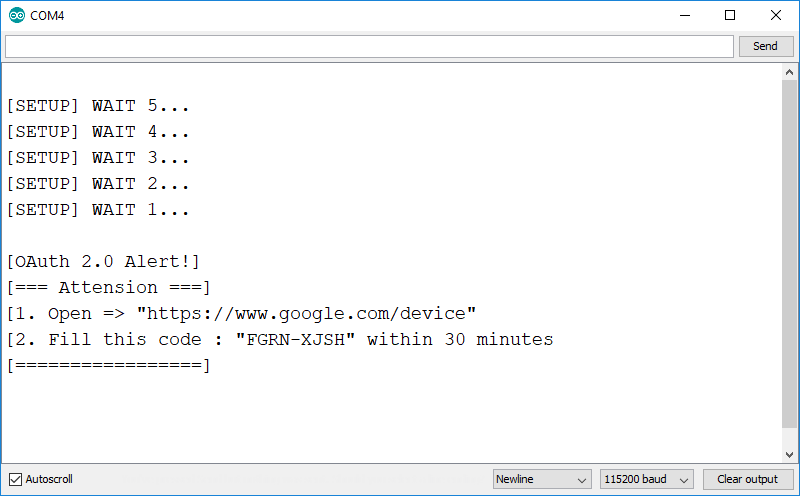Click the scrollbar down arrow
Image resolution: width=800 pixels, height=496 pixels.
point(789,454)
